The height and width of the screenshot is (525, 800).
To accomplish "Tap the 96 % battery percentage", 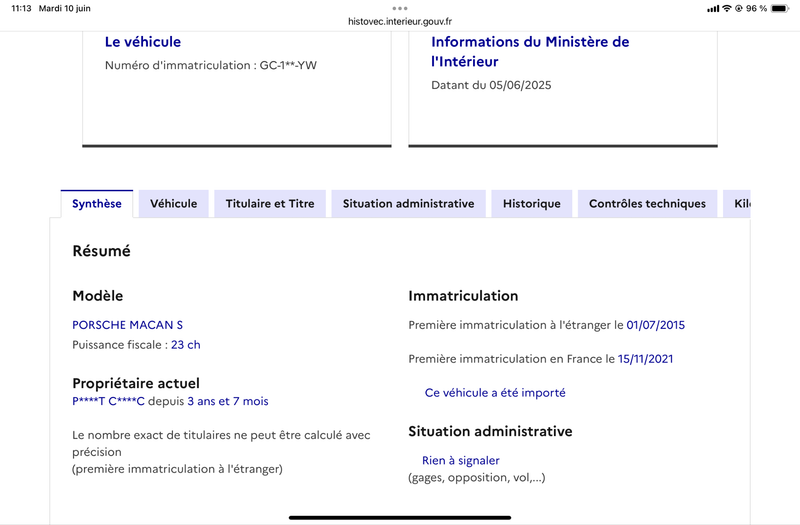I will pyautogui.click(x=757, y=8).
